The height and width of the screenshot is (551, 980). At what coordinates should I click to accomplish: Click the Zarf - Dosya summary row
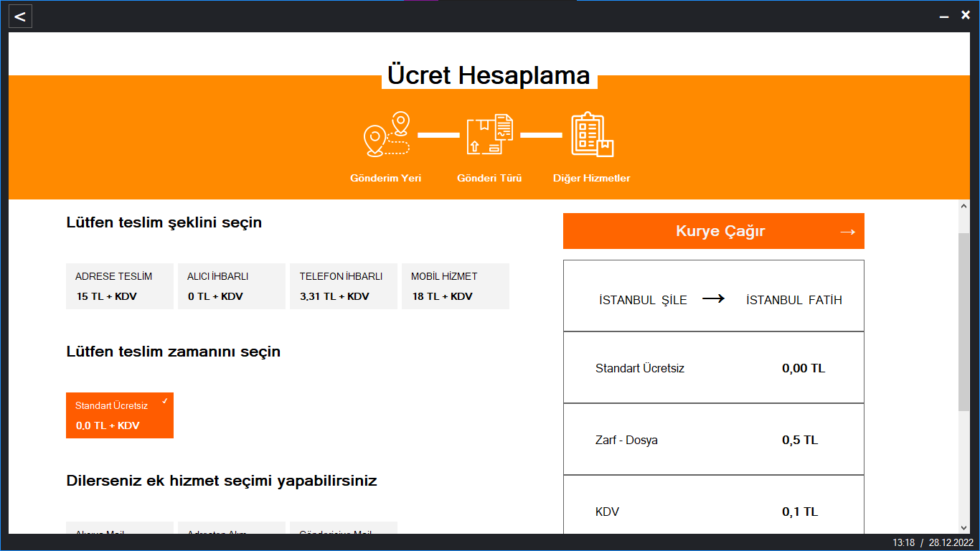tap(714, 439)
